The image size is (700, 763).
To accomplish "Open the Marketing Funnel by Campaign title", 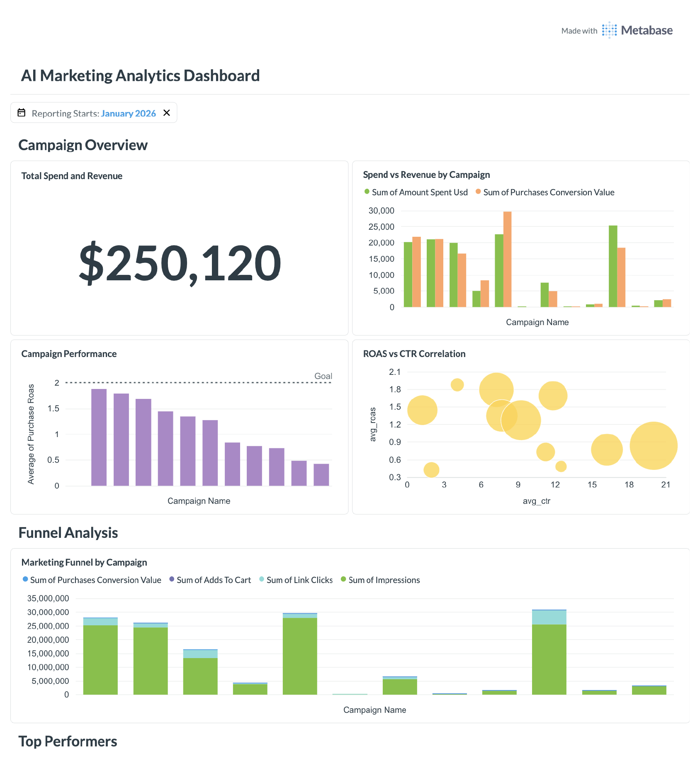I will coord(84,562).
